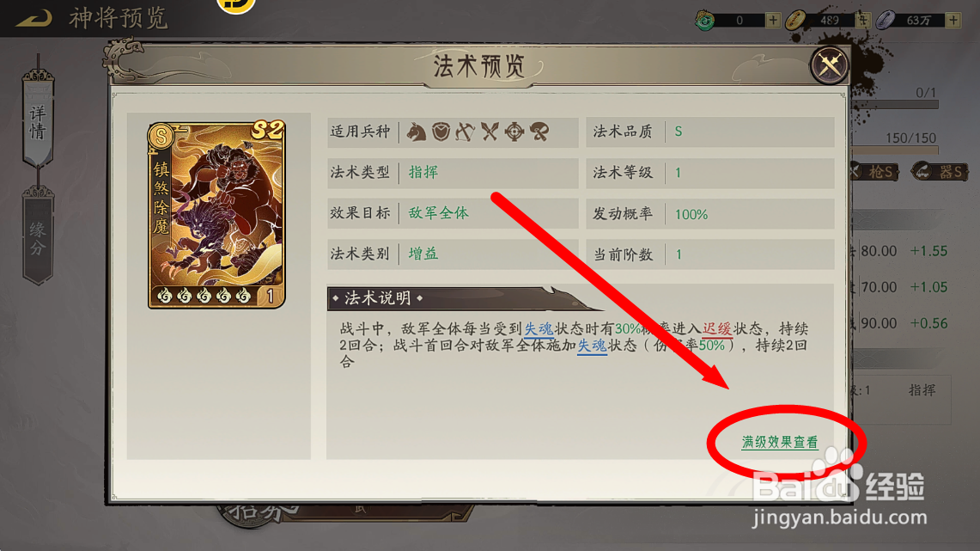The image size is (980, 551).
Task: Click the cavalry horse troop icon
Action: [x=417, y=132]
